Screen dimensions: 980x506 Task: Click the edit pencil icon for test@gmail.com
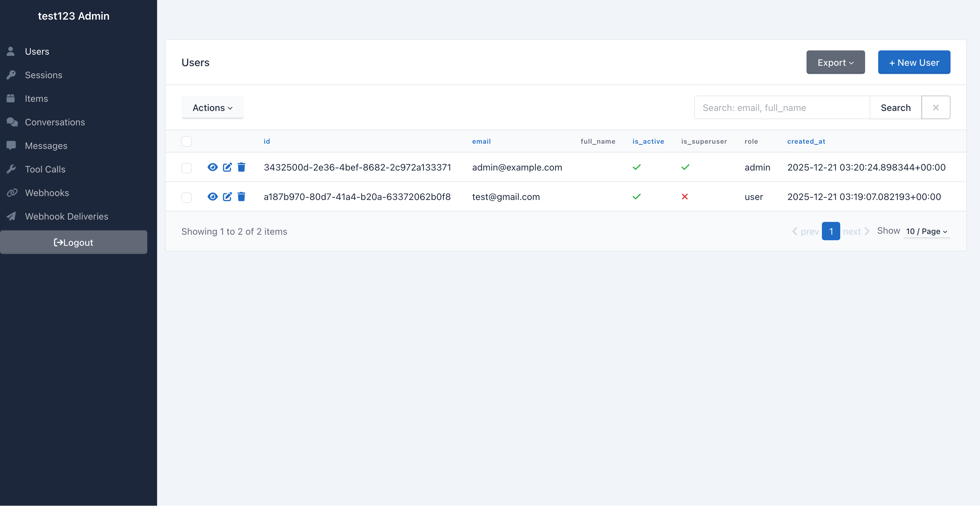click(227, 197)
